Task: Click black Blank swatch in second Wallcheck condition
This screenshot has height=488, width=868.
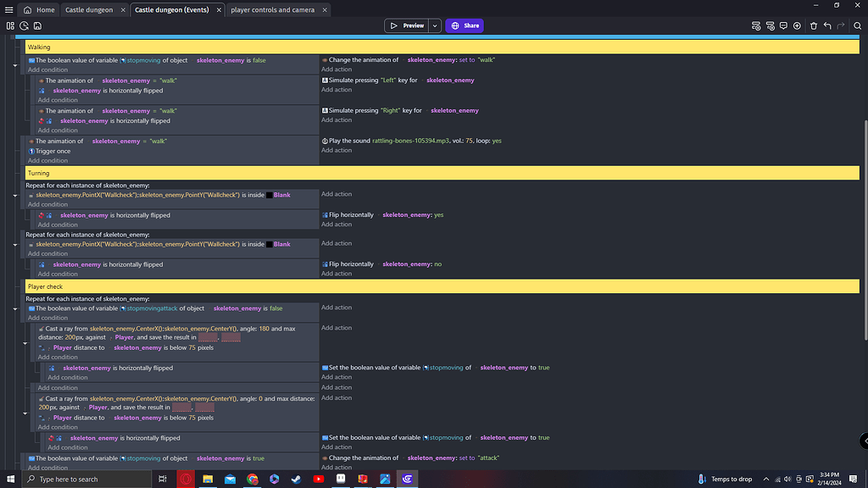Action: point(269,245)
